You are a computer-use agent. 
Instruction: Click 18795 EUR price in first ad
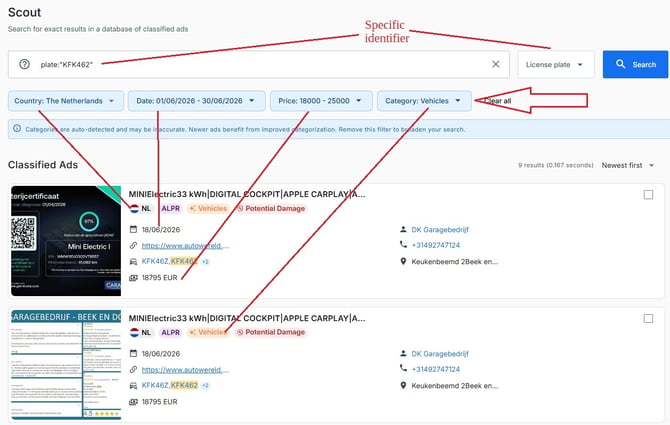pos(159,278)
